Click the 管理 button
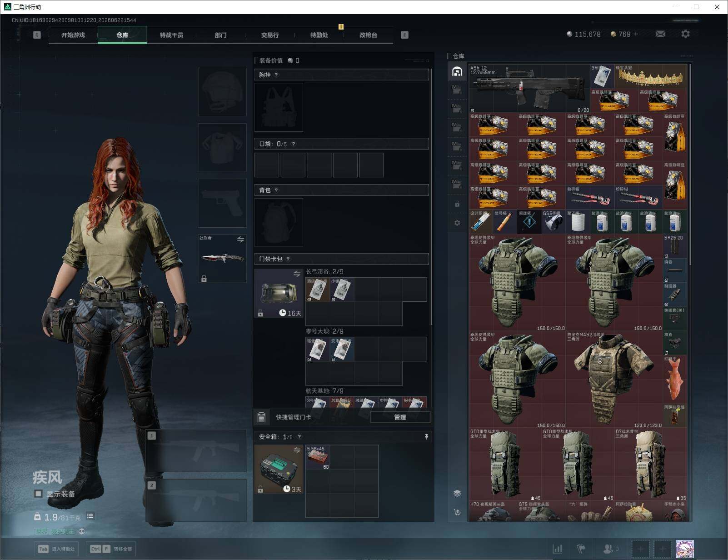728x560 pixels. pyautogui.click(x=400, y=417)
